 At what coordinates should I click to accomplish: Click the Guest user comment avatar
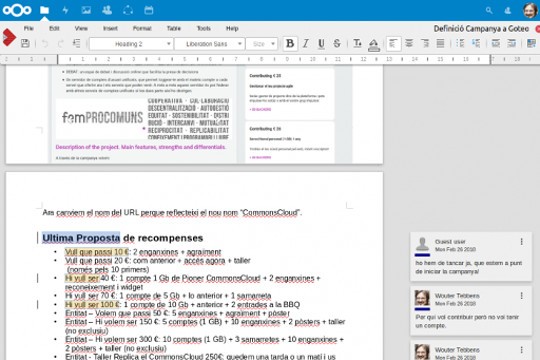422,244
